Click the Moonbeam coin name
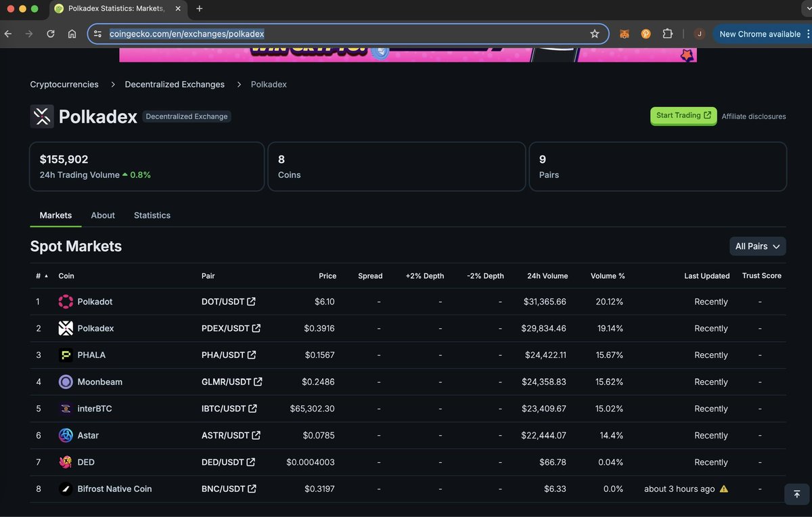The height and width of the screenshot is (517, 812). [100, 382]
